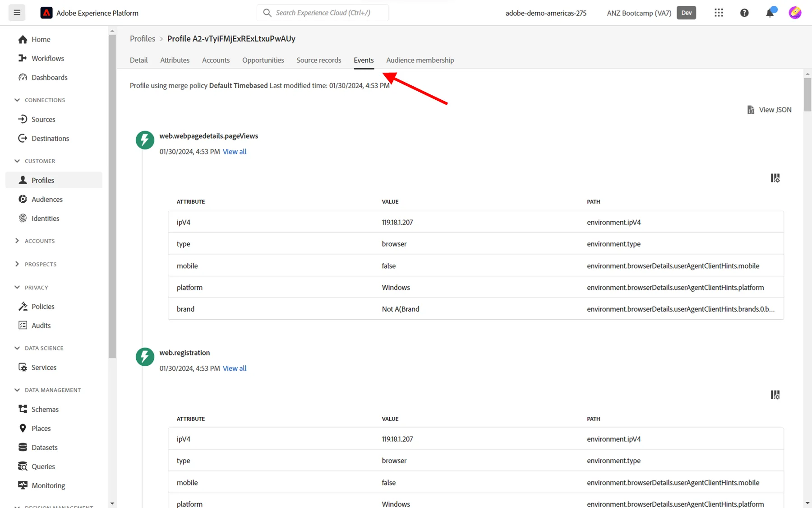Open the user profile avatar
The height and width of the screenshot is (508, 812).
pos(795,13)
